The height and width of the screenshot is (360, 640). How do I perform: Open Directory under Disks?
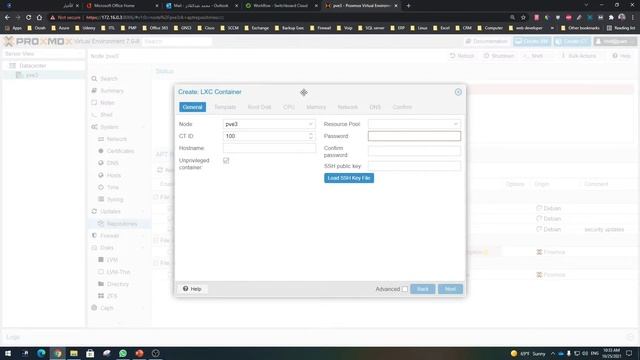click(118, 284)
